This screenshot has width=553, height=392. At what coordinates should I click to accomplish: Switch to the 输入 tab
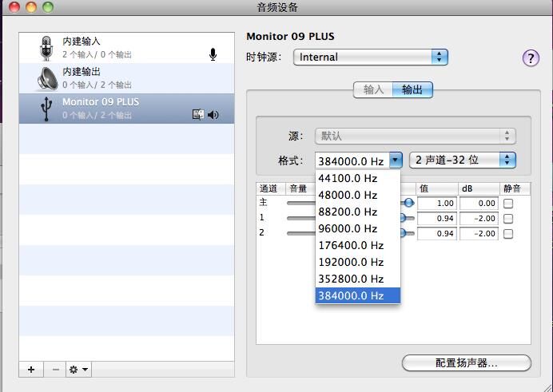click(373, 90)
